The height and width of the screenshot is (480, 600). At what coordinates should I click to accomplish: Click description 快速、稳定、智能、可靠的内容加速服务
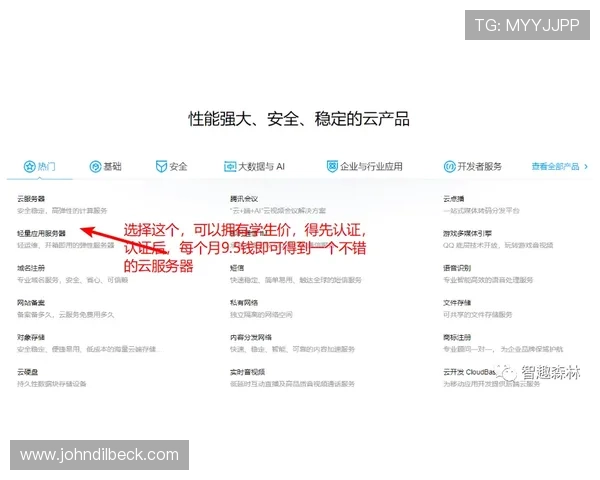coord(292,349)
